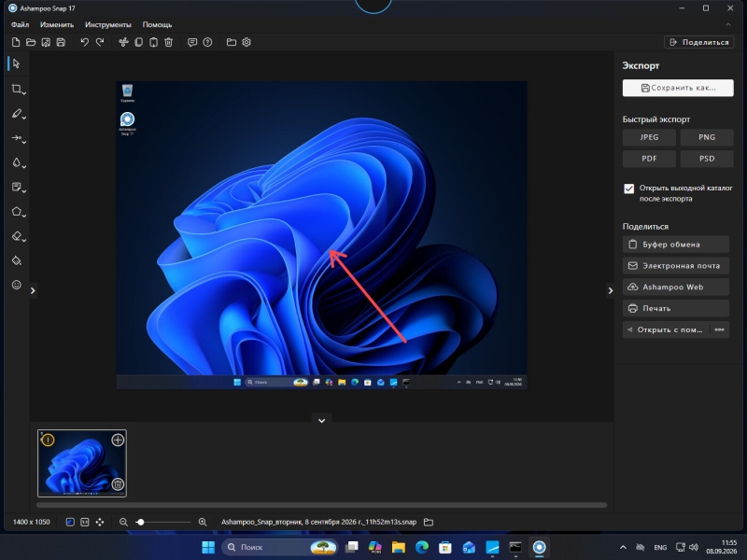
Task: Click the open folder toolbar icon
Action: [x=31, y=42]
